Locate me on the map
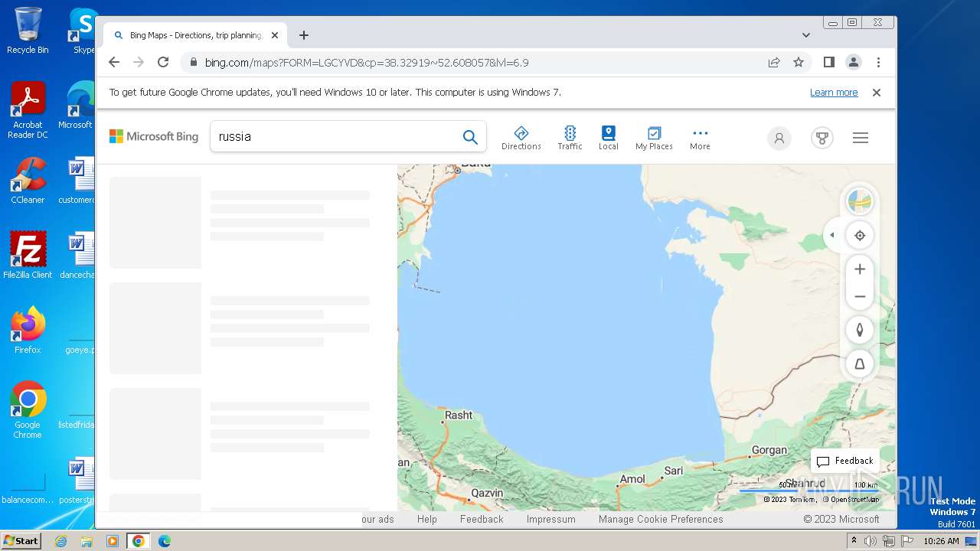 [860, 236]
